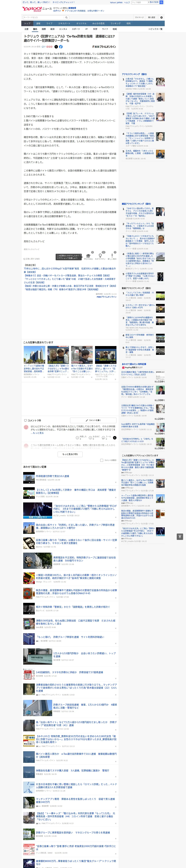The image size is (186, 868).
Task: Select the エンタメ category
Action: 63,29
